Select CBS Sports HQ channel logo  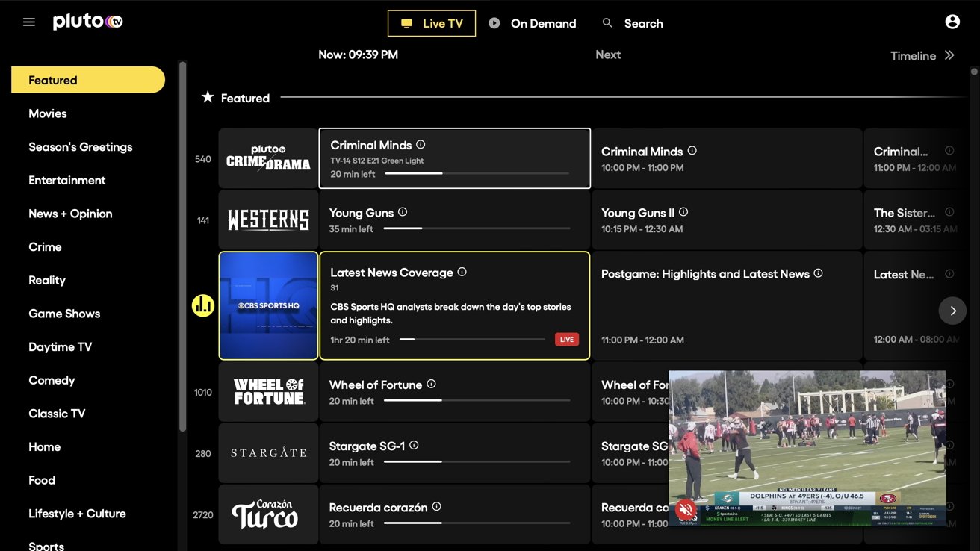pos(268,305)
